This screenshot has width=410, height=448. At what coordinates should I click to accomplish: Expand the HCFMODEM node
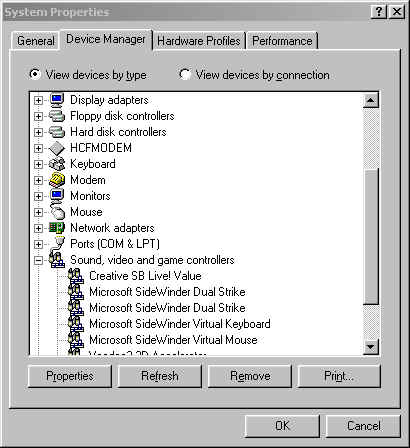tap(38, 148)
